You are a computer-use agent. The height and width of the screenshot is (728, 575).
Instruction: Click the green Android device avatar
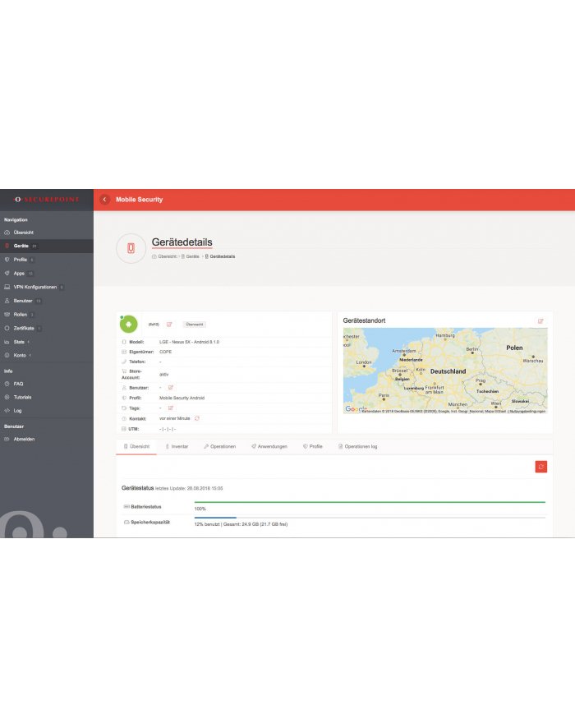[x=128, y=325]
